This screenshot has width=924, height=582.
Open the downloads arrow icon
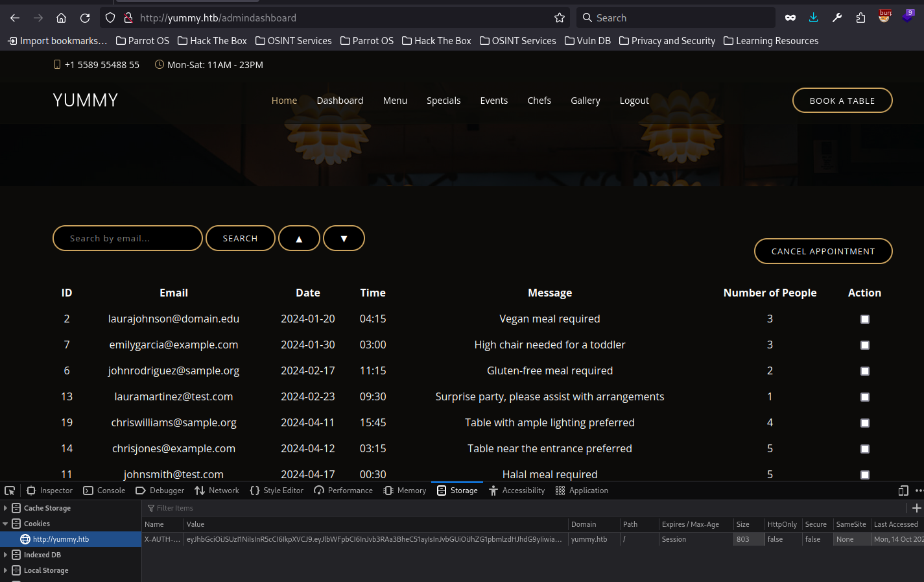[x=814, y=18]
